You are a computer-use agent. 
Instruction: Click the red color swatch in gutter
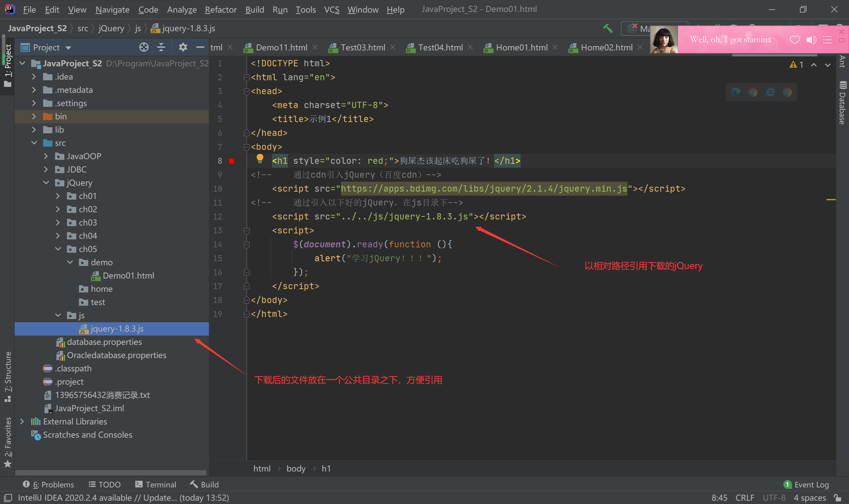click(x=231, y=161)
